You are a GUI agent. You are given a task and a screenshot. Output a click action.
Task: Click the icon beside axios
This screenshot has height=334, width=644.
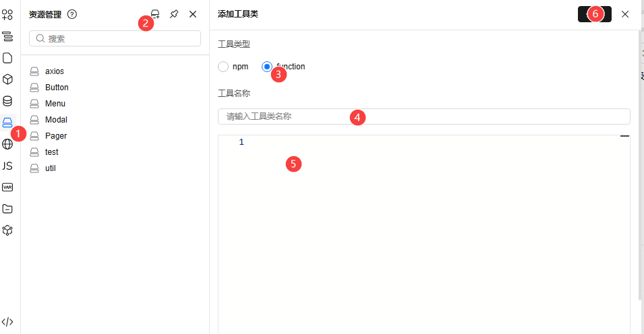pyautogui.click(x=34, y=71)
